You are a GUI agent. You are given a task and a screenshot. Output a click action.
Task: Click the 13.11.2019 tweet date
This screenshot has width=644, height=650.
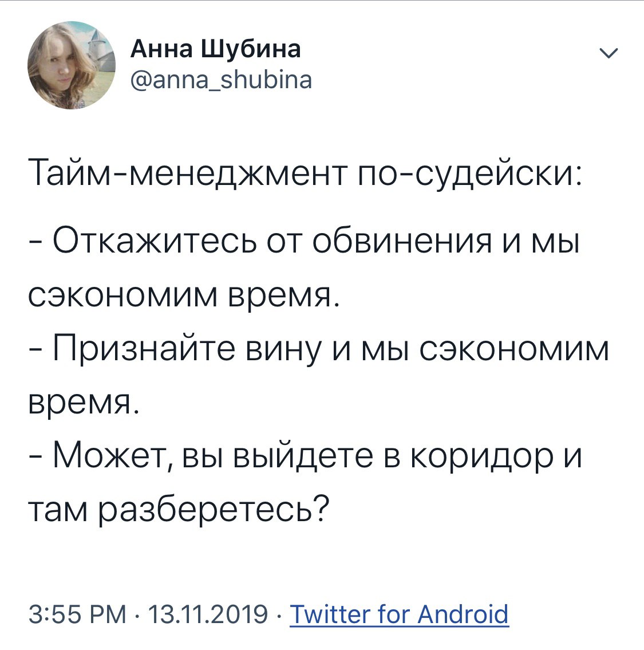(208, 614)
